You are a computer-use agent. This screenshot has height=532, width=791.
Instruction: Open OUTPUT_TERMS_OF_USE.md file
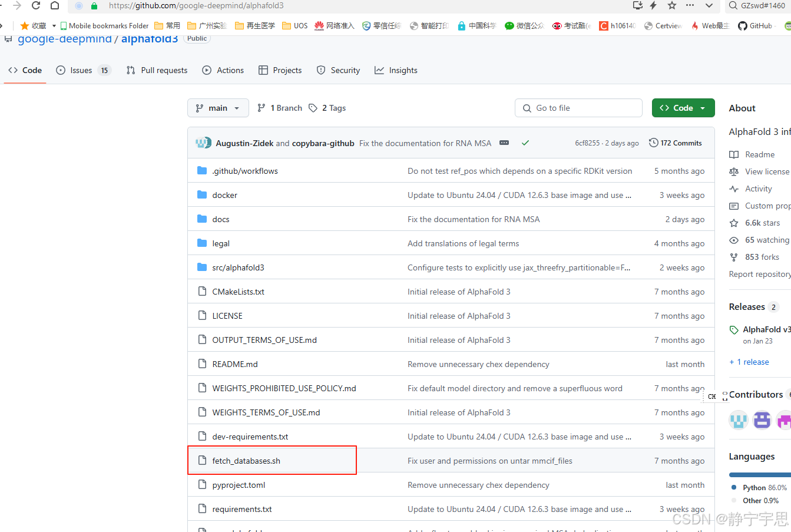(x=264, y=340)
